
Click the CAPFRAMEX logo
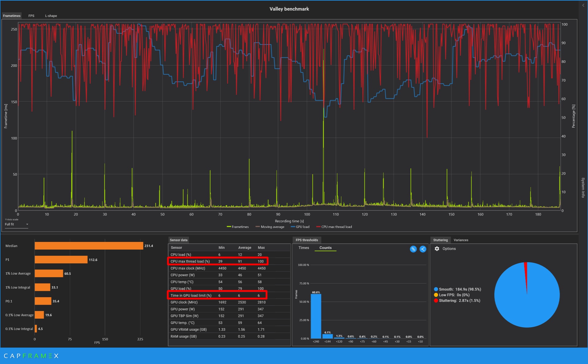31,356
